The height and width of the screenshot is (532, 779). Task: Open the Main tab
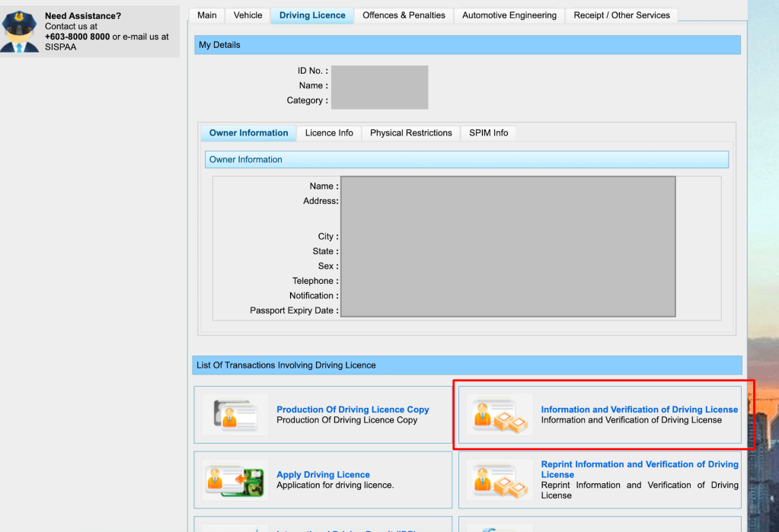pos(206,15)
